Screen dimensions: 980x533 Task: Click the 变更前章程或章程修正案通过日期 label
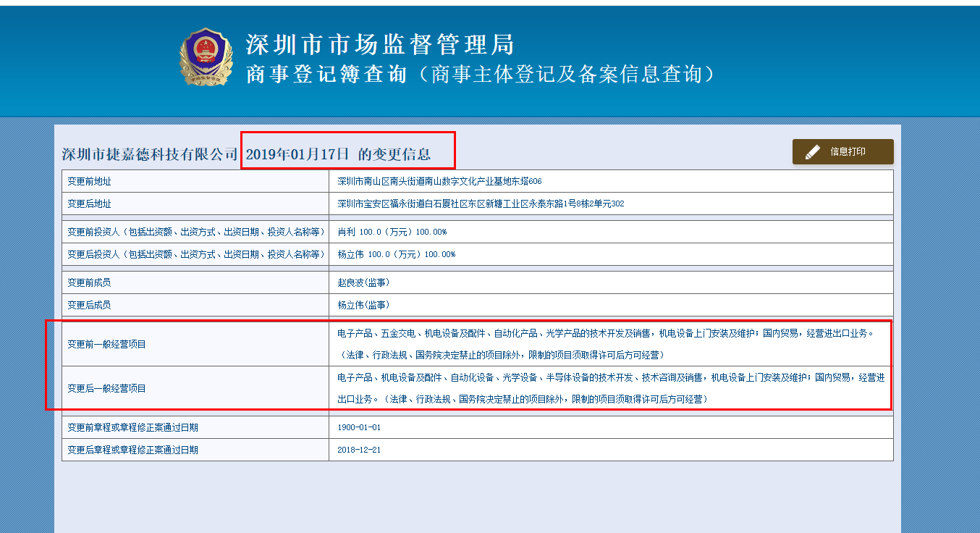tap(132, 428)
